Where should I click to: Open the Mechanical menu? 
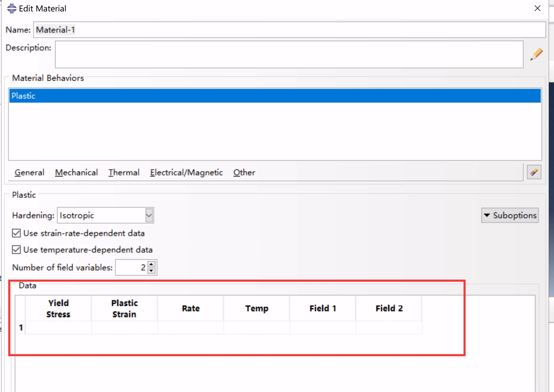coord(76,173)
